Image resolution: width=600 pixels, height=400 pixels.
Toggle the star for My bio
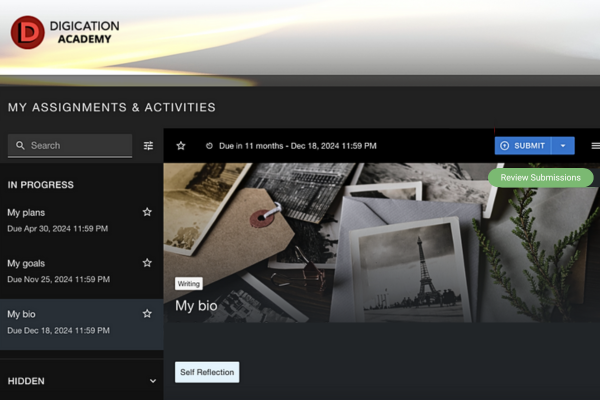point(147,314)
